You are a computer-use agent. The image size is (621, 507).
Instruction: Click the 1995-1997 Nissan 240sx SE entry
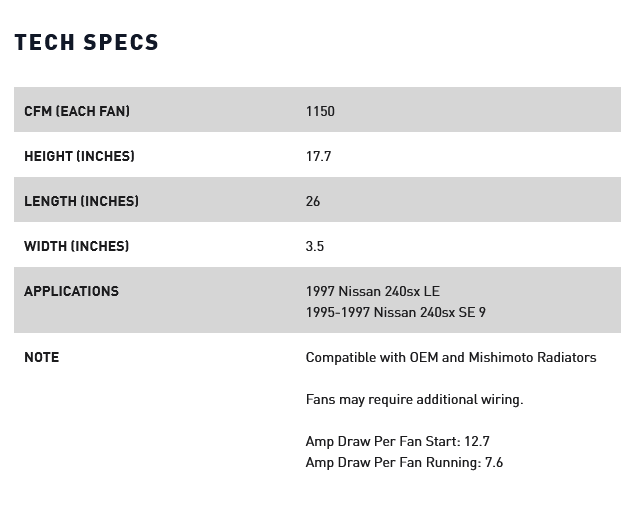[395, 312]
